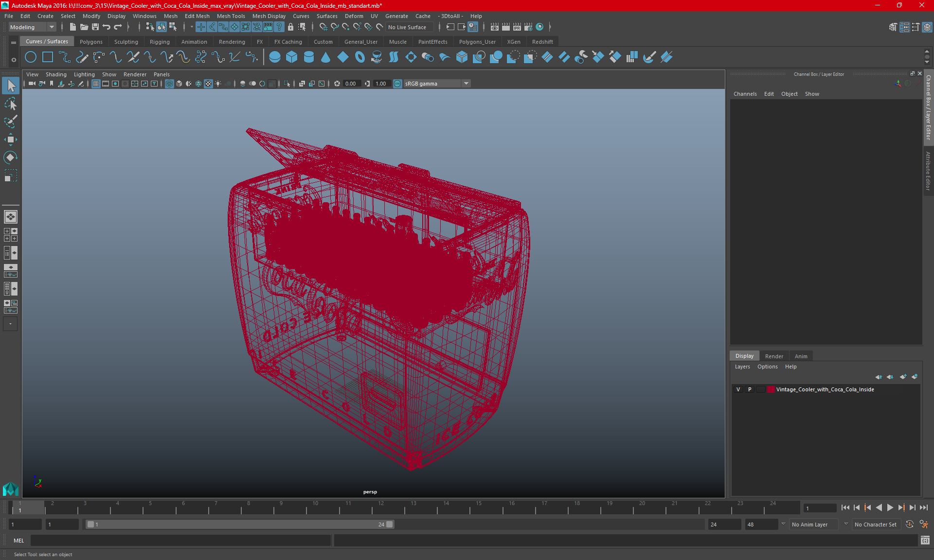Create a NURBS Torus from shelf
This screenshot has width=934, height=560.
360,57
